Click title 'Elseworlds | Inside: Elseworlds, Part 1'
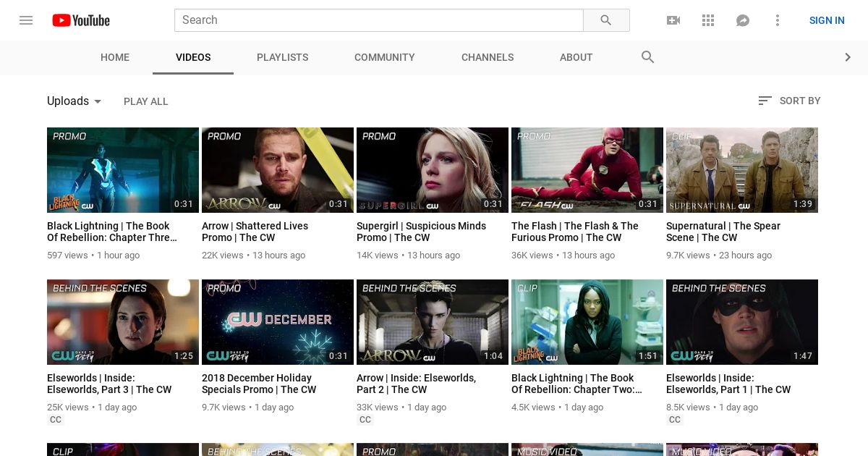This screenshot has height=456, width=868. (728, 384)
